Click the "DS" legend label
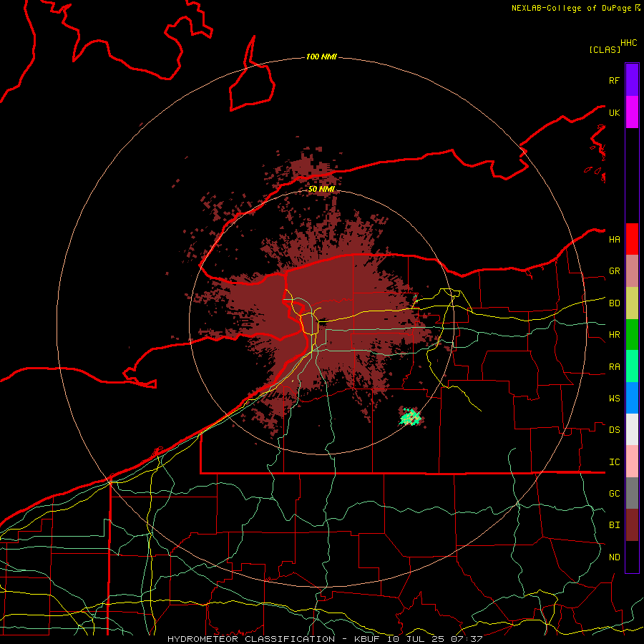 tap(614, 430)
